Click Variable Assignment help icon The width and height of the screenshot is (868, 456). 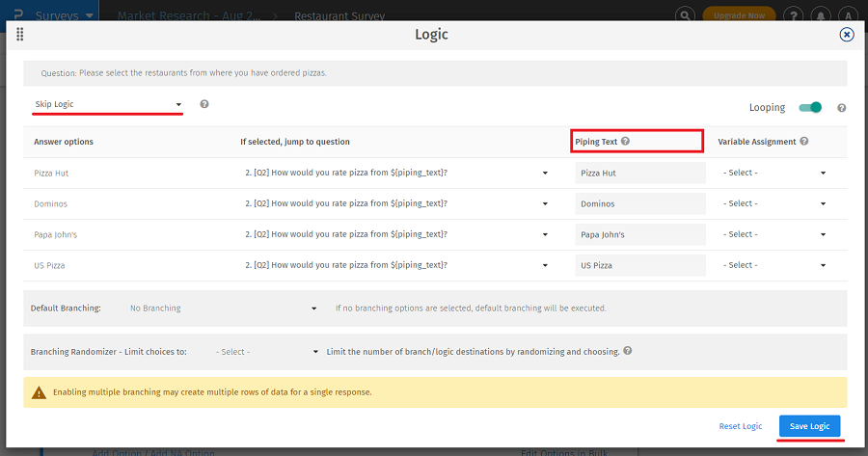804,142
